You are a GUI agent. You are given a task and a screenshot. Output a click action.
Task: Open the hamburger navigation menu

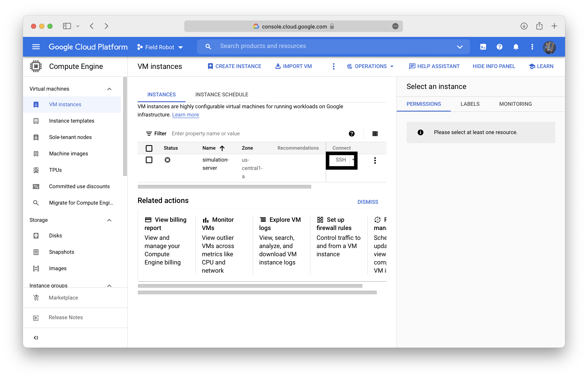point(36,47)
